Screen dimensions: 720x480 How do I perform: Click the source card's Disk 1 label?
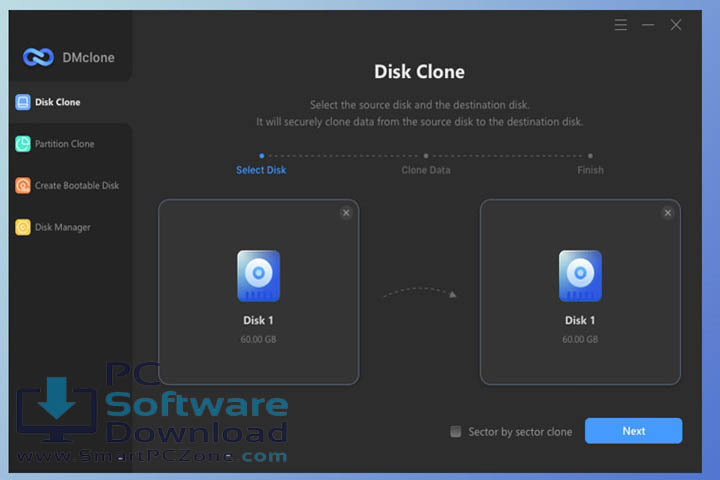pos(258,320)
